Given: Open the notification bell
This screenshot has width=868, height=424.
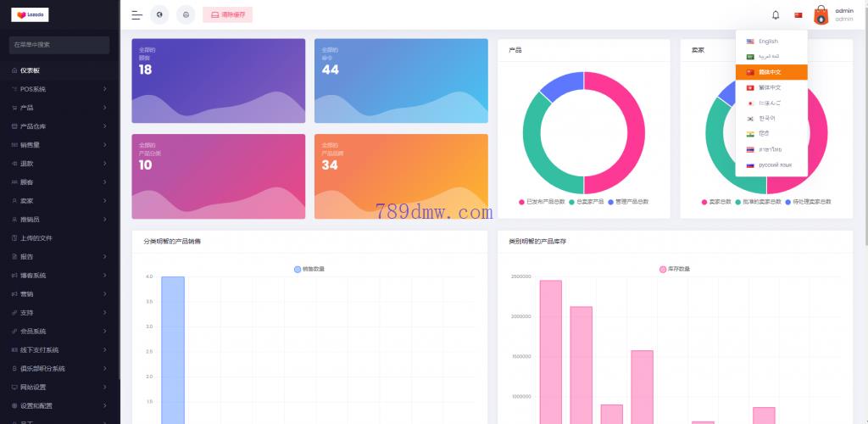Looking at the screenshot, I should pos(775,15).
